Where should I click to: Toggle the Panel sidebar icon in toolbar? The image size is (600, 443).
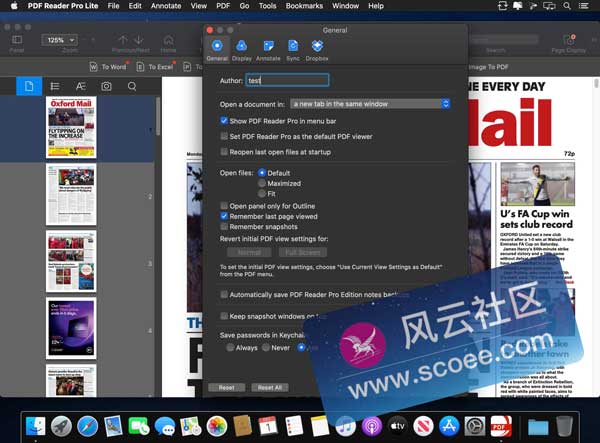coord(17,40)
